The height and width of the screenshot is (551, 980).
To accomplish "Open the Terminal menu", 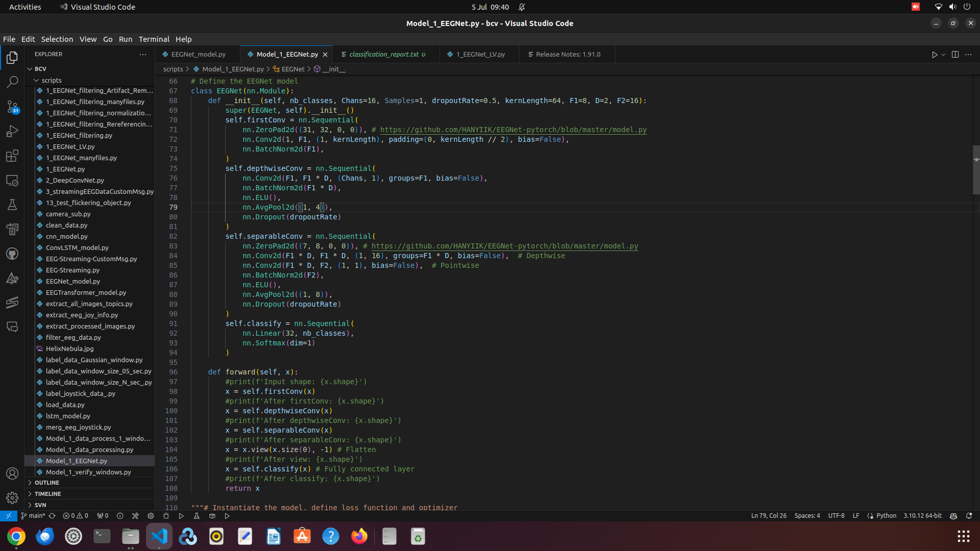I will coord(154,39).
